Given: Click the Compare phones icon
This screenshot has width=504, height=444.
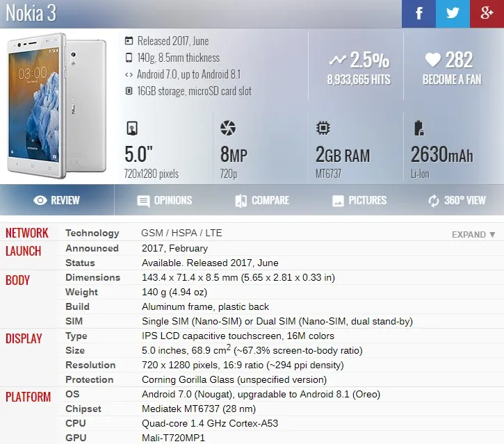Looking at the screenshot, I should pos(241,201).
